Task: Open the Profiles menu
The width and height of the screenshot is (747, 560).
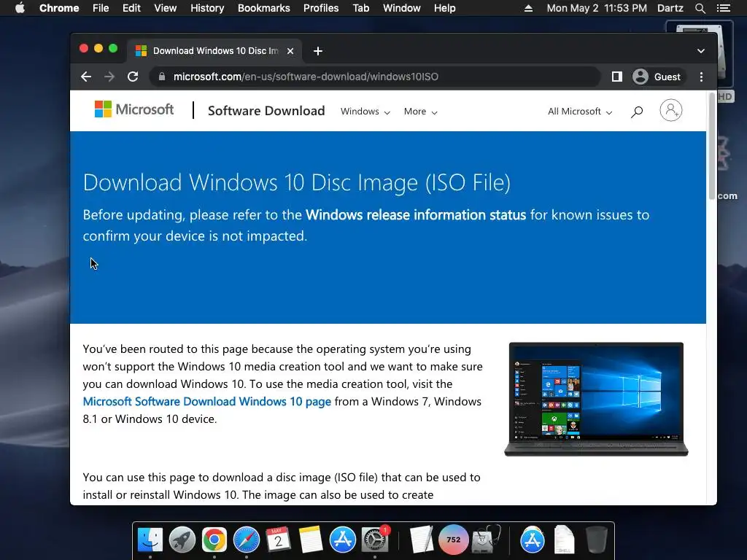Action: pyautogui.click(x=321, y=8)
